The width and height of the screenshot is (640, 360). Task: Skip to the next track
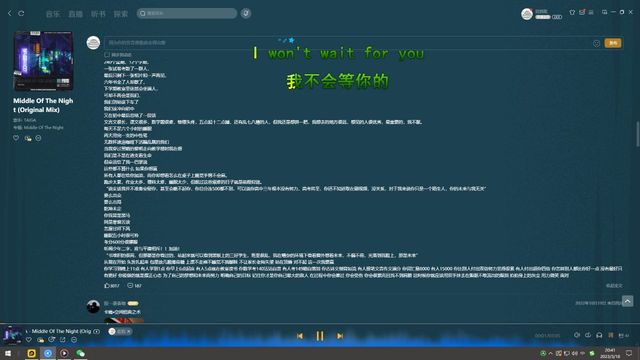[x=340, y=336]
